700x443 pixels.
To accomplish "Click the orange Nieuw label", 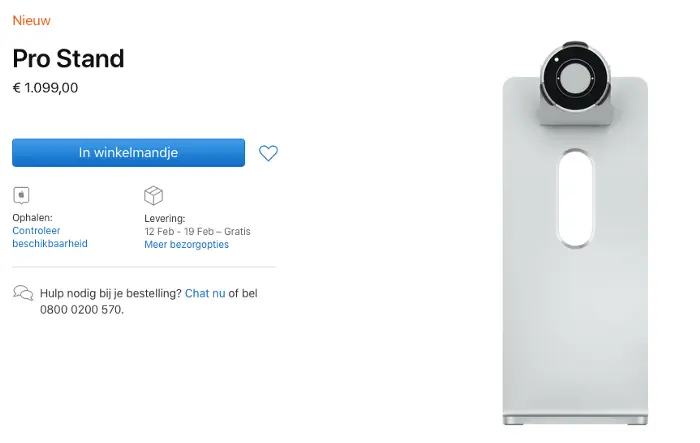I will (31, 21).
